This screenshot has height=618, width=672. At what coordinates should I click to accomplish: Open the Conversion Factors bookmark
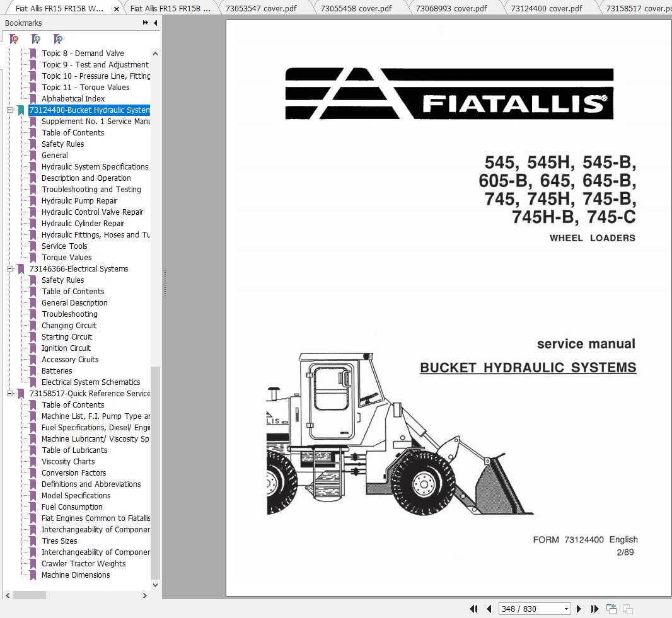74,473
